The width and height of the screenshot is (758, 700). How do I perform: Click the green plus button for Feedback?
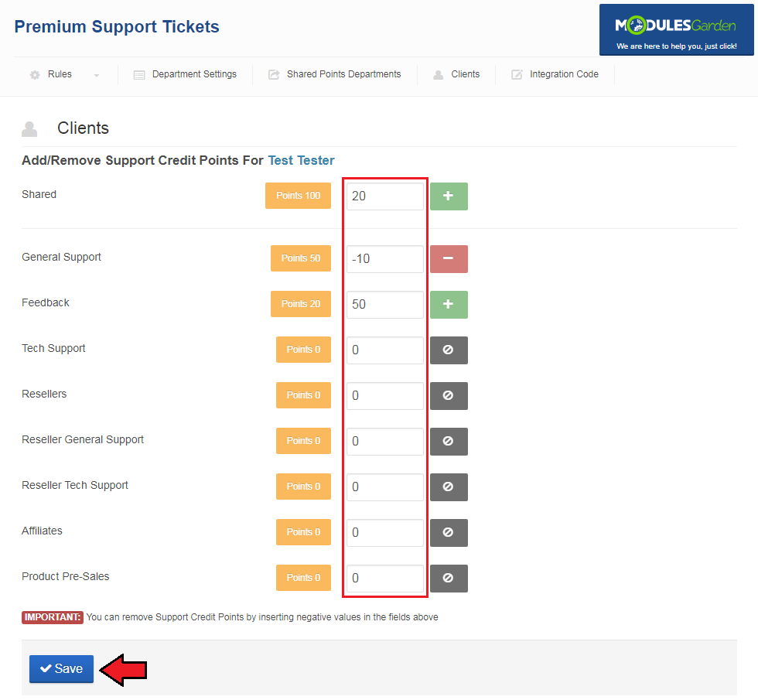(x=449, y=305)
